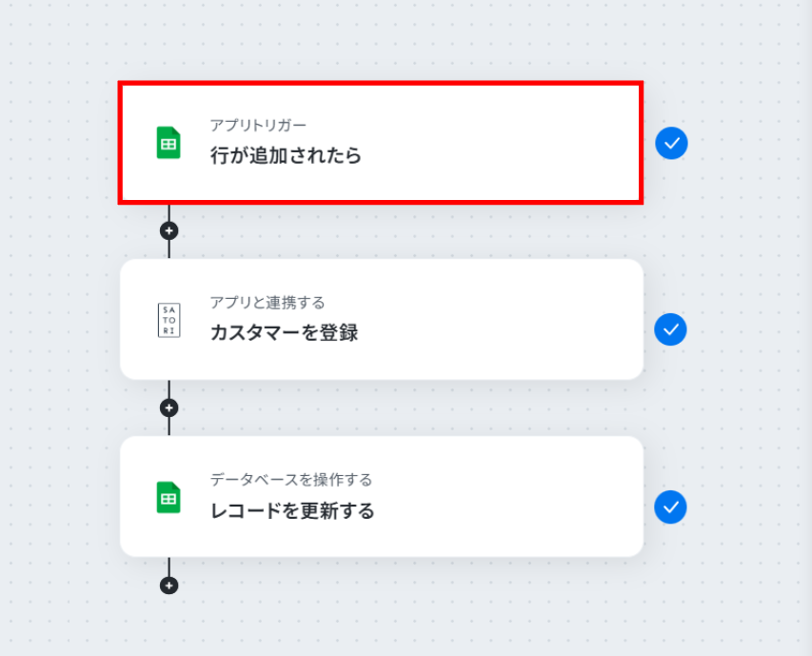Click the Google Sheets icon on the trigger step
Viewport: 812px width, 656px height.
pyautogui.click(x=168, y=143)
